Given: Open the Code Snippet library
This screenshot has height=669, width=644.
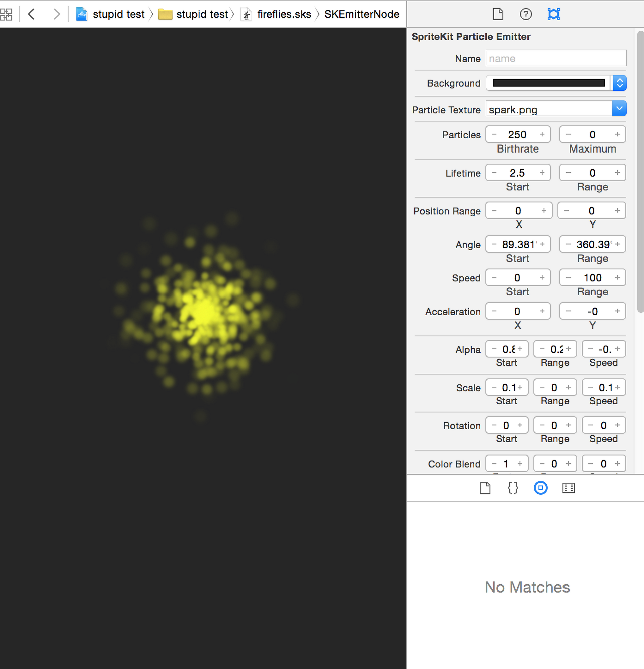Looking at the screenshot, I should pyautogui.click(x=513, y=488).
